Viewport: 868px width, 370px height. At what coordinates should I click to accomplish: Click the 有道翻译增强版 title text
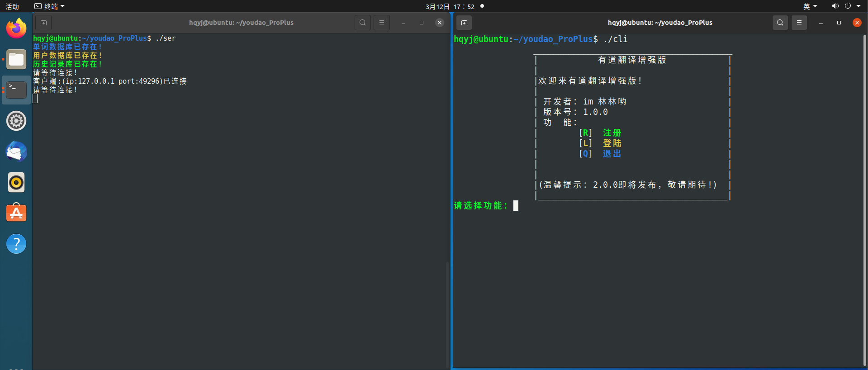(632, 60)
